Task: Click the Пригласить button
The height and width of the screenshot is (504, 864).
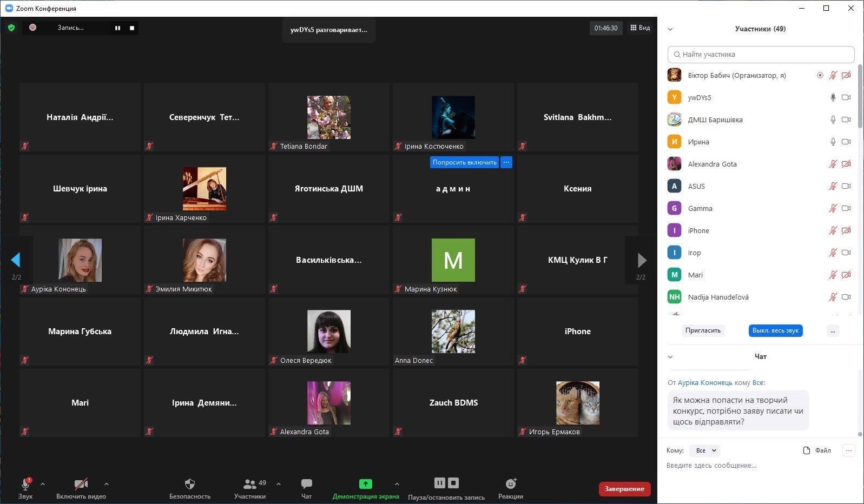Action: (x=703, y=330)
